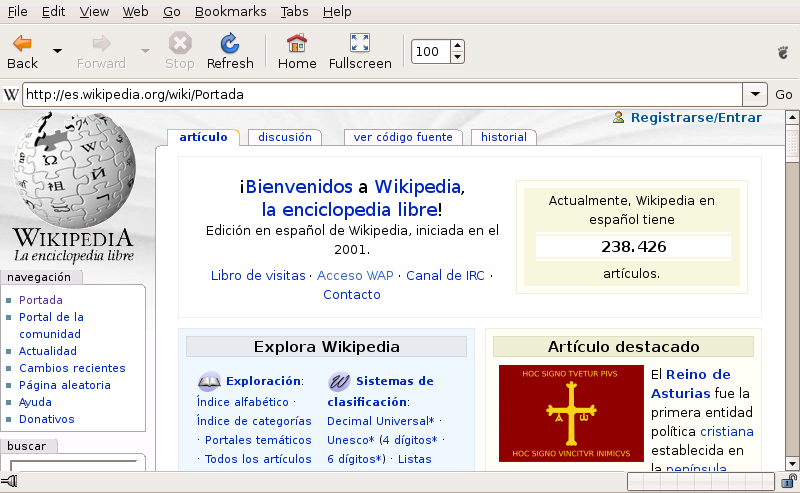Click the Libro de visitas link
The height and width of the screenshot is (493, 800).
coord(258,276)
